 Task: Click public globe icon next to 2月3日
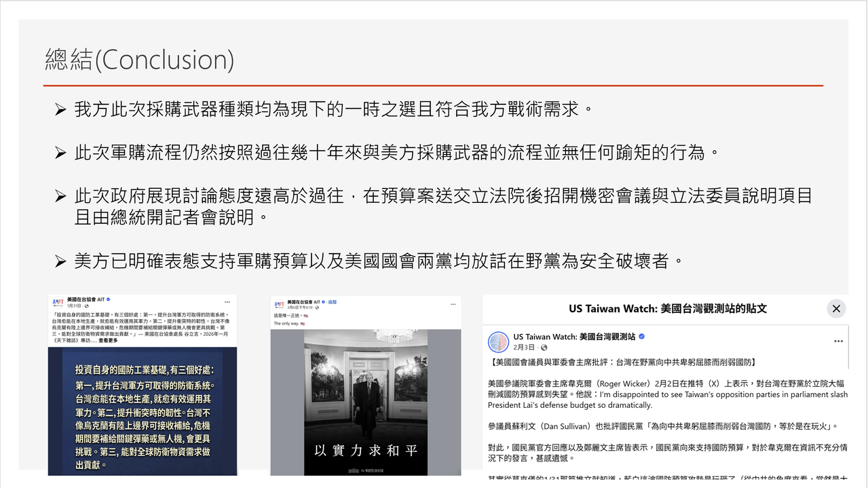coord(544,348)
